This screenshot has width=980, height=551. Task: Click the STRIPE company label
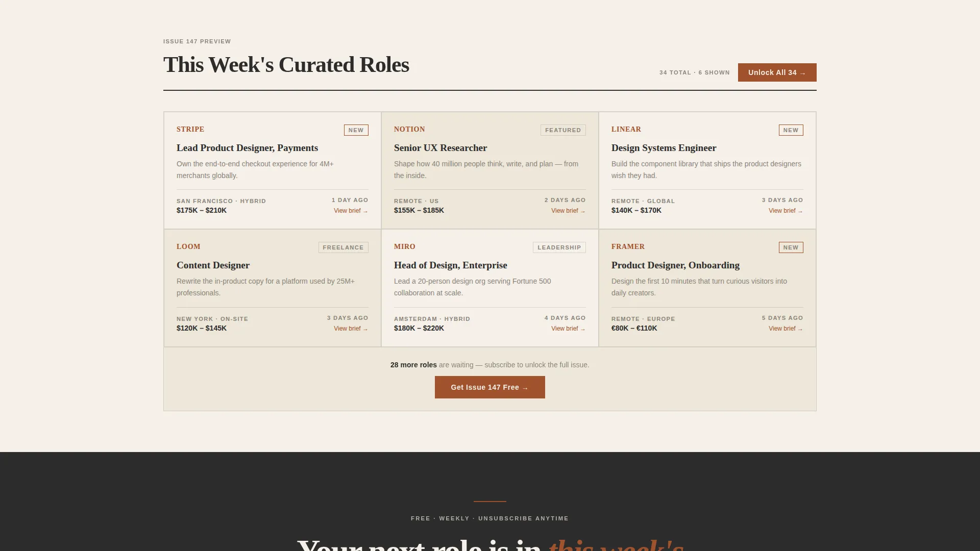(x=190, y=129)
